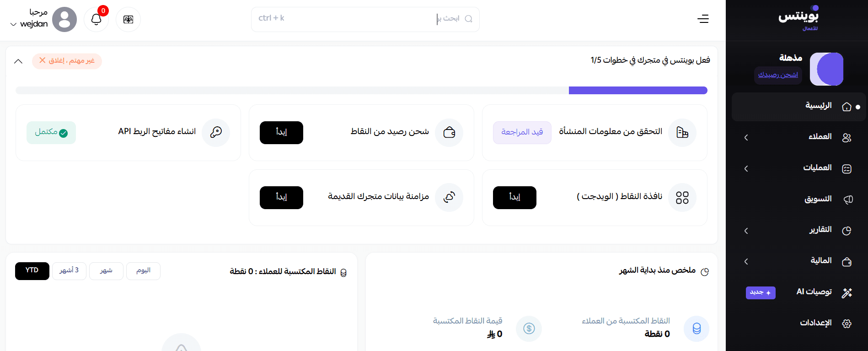Open the gear icon beside الإعدادات
This screenshot has height=351, width=868.
847,324
